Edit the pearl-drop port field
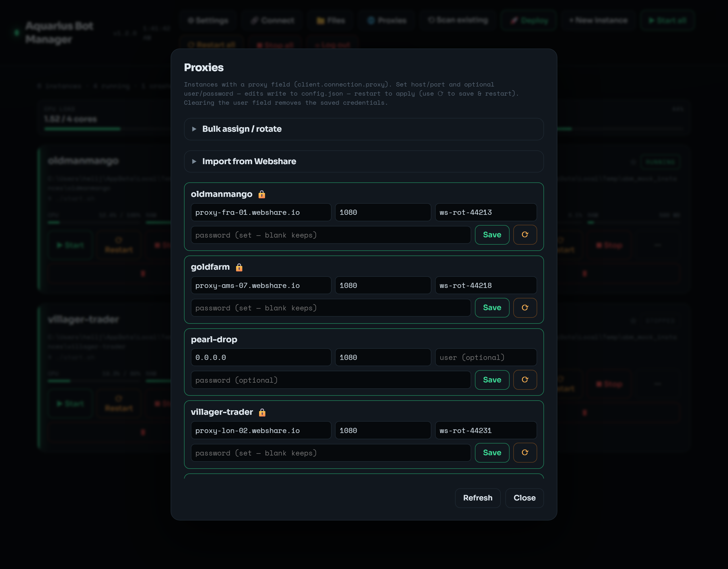 tap(383, 358)
